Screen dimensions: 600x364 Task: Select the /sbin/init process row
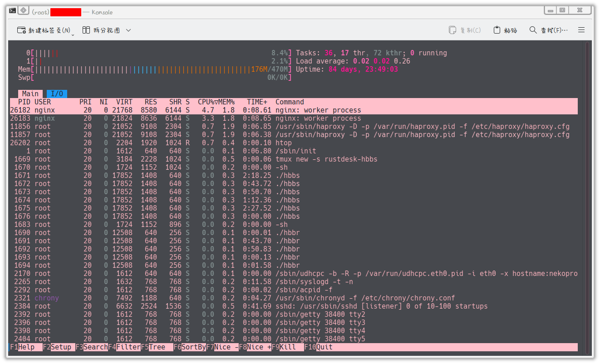(294, 151)
